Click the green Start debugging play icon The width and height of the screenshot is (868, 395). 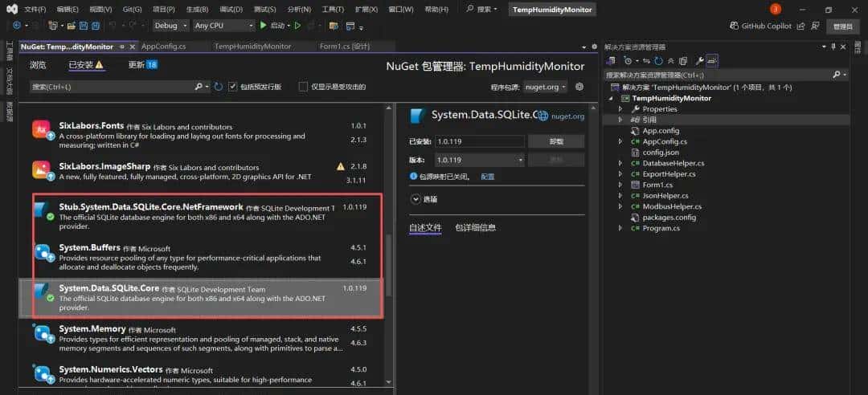click(264, 26)
